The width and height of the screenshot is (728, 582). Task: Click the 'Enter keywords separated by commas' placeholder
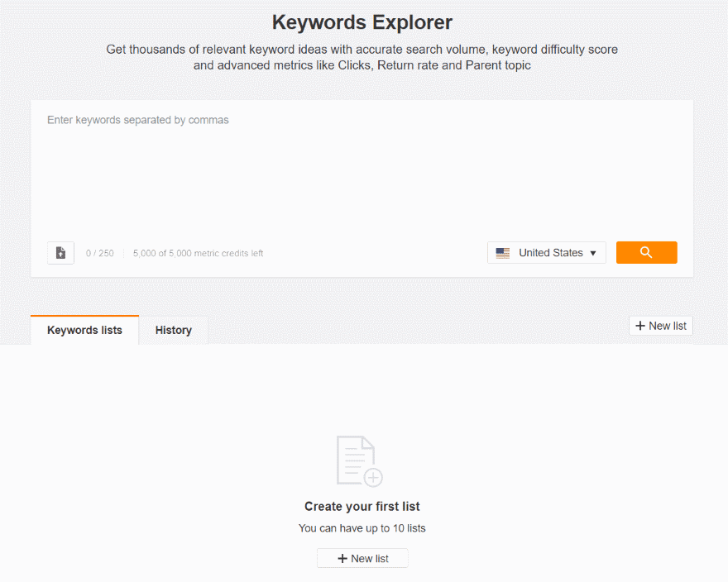pyautogui.click(x=138, y=120)
